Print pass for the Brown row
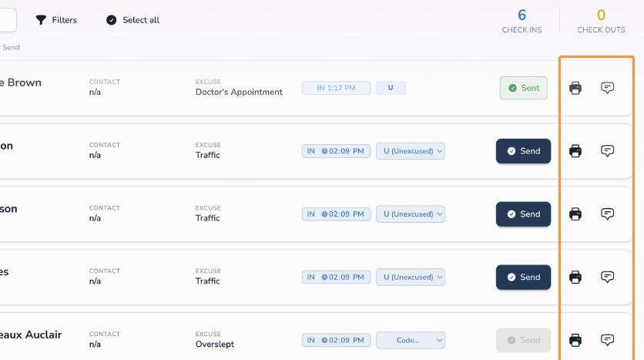Viewport: 644px width, 360px height. click(575, 88)
